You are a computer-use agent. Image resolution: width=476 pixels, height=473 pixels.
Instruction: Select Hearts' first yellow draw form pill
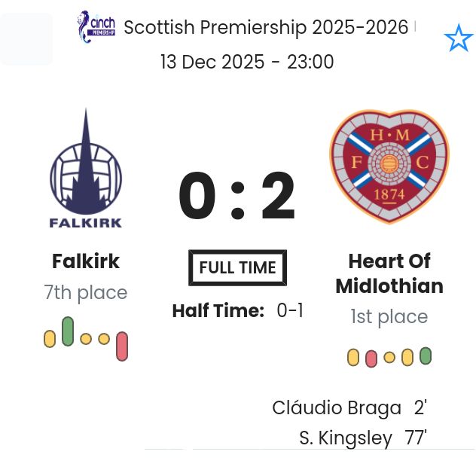353,358
